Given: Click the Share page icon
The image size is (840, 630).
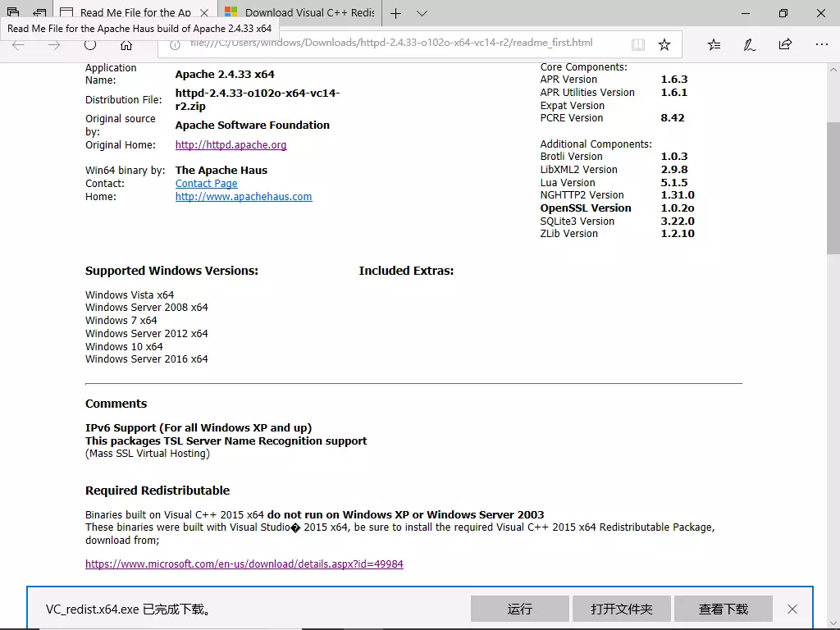Looking at the screenshot, I should [x=785, y=44].
